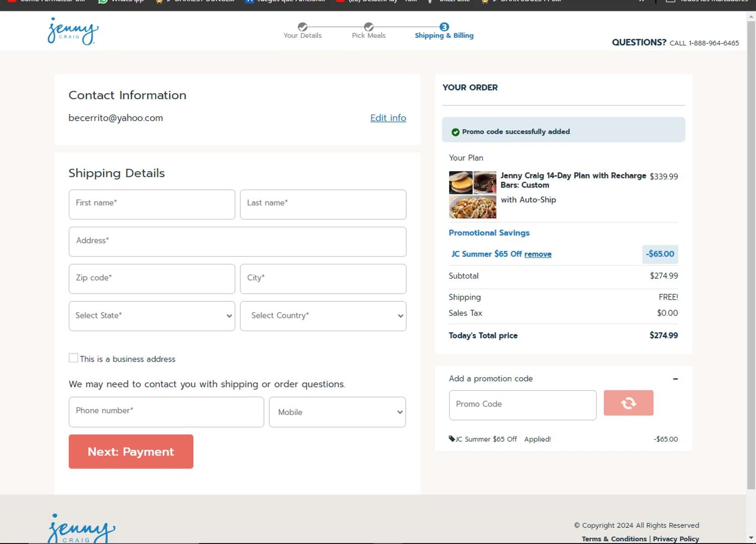Click the pasta dish meal thumbnail
The image size is (756, 544).
473,207
